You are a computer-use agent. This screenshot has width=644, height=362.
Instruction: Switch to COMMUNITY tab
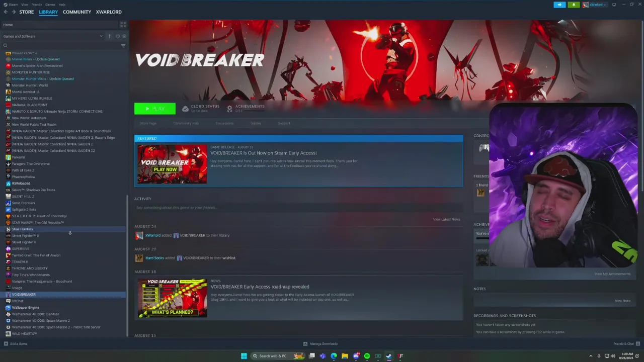[x=77, y=12]
